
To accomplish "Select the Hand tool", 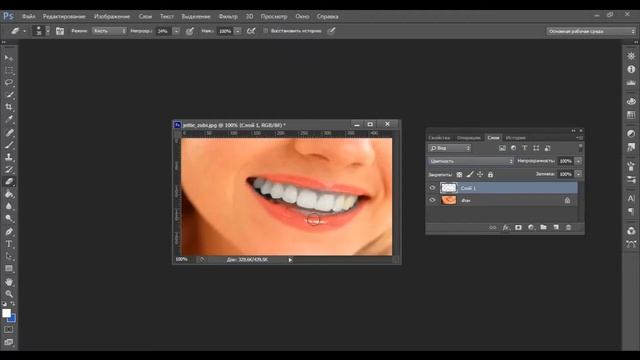I will (x=9, y=282).
